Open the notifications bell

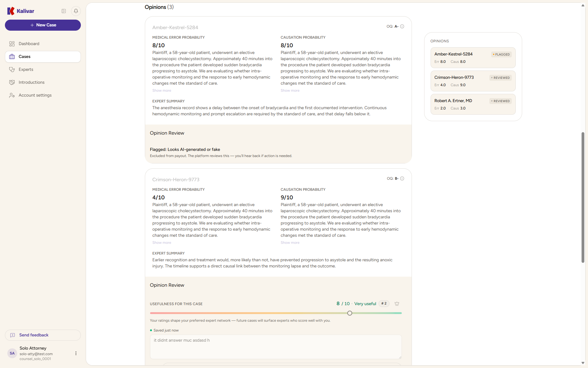pyautogui.click(x=76, y=11)
